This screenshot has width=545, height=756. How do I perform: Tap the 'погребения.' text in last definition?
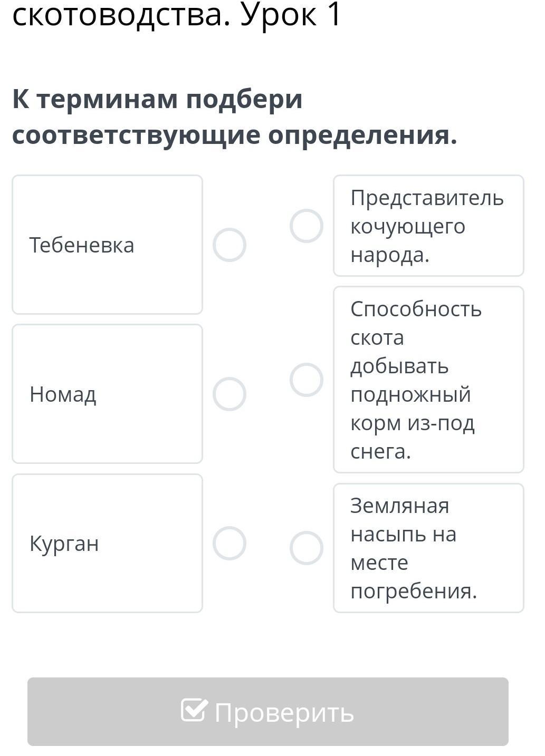(414, 591)
